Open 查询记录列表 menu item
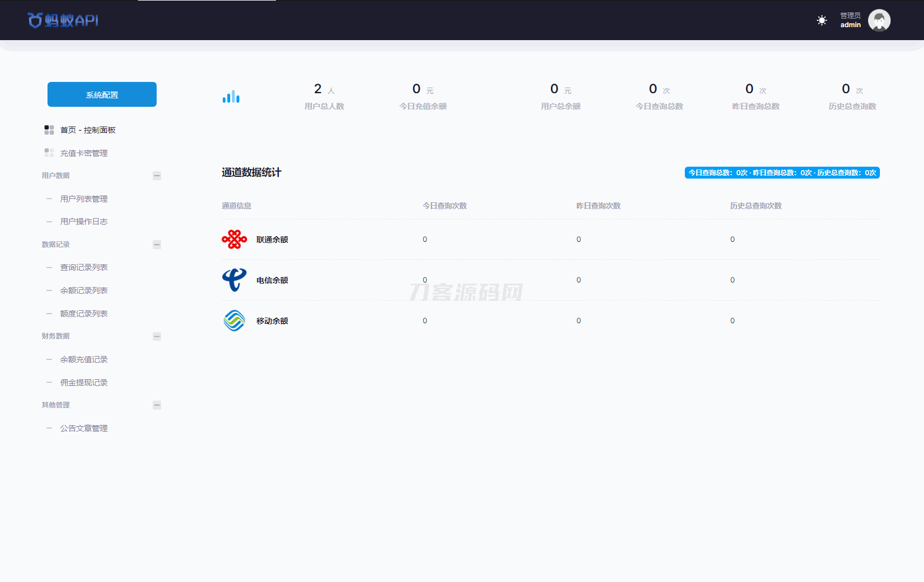Viewport: 924px width, 582px height. click(x=84, y=267)
